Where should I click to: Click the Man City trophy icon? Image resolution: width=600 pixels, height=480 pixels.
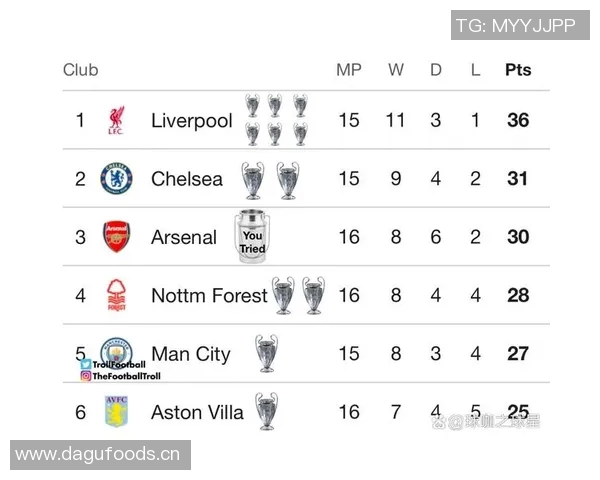click(x=265, y=353)
